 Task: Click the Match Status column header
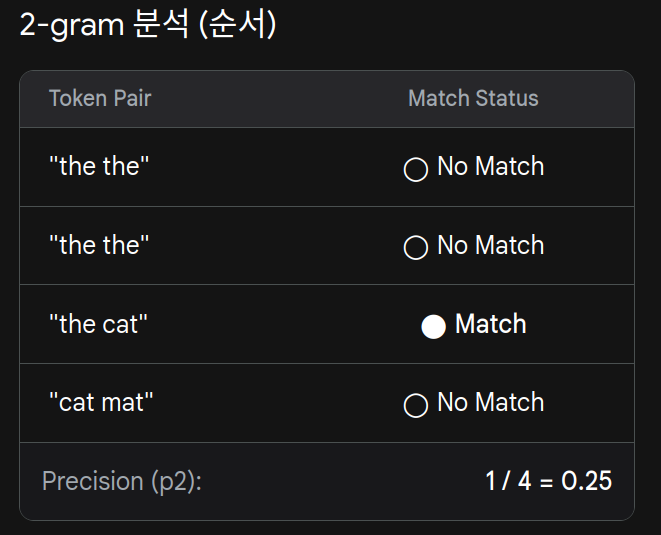(473, 99)
